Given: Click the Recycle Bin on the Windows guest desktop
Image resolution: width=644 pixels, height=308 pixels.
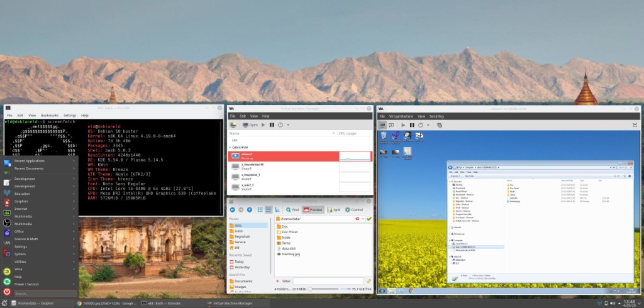Looking at the screenshot, I should click(384, 138).
